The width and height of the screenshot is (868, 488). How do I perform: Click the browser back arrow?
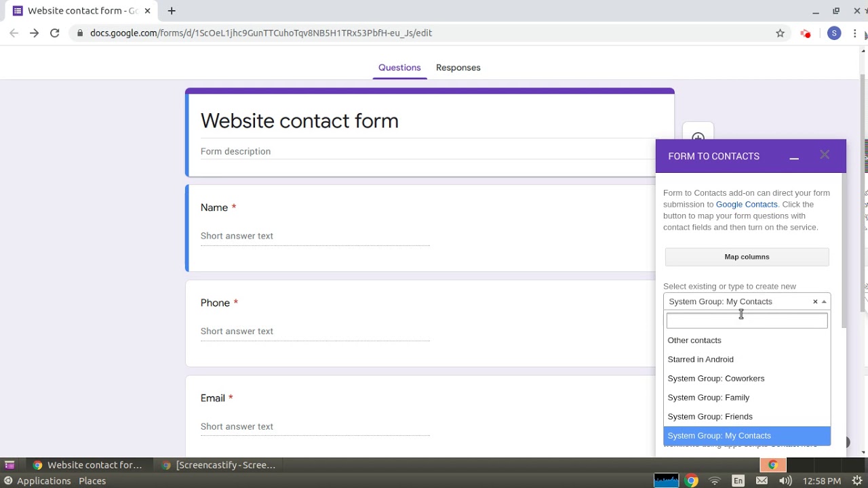tap(14, 33)
